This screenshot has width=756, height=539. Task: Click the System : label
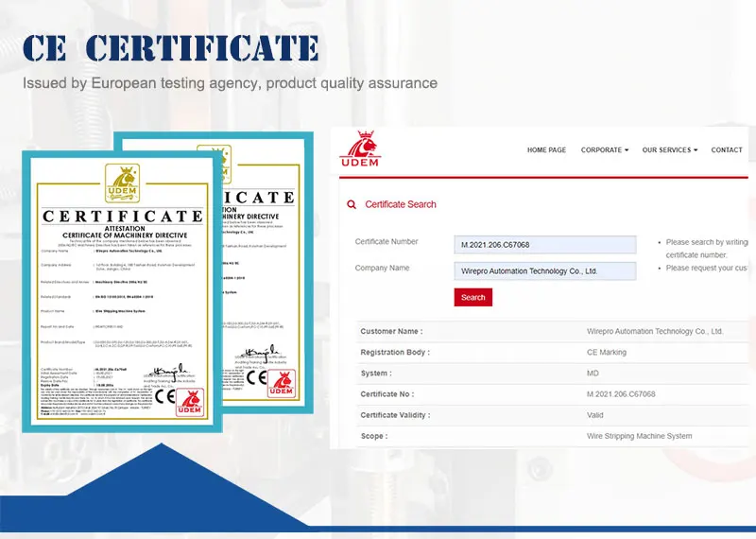[x=376, y=374]
